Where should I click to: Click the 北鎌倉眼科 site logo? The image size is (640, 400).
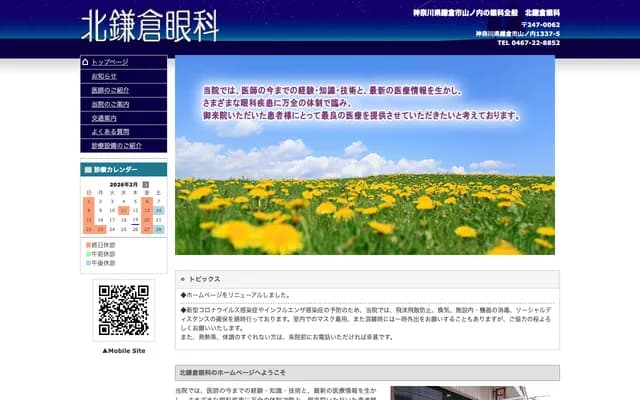[x=149, y=26]
